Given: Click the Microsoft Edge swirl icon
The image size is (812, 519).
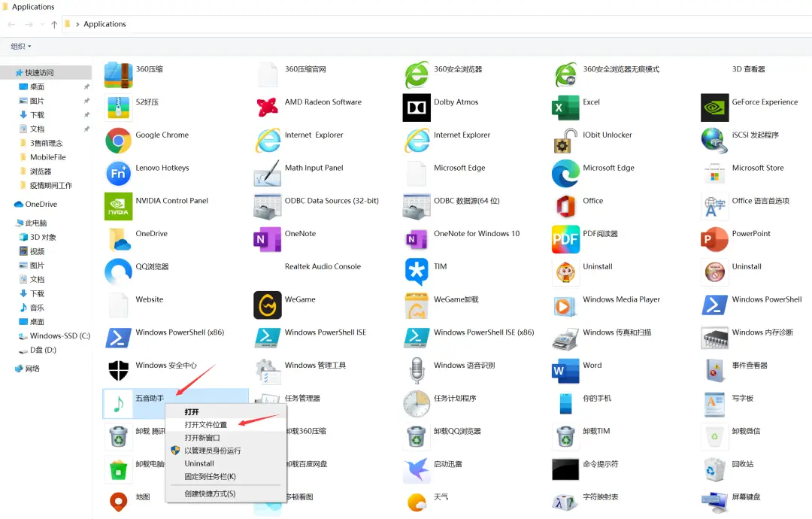Looking at the screenshot, I should [565, 174].
